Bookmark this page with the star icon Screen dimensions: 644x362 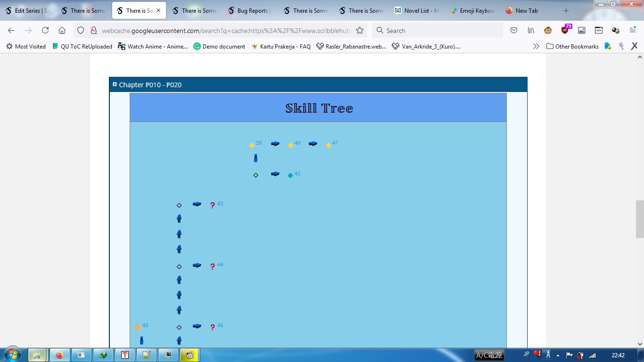360,31
